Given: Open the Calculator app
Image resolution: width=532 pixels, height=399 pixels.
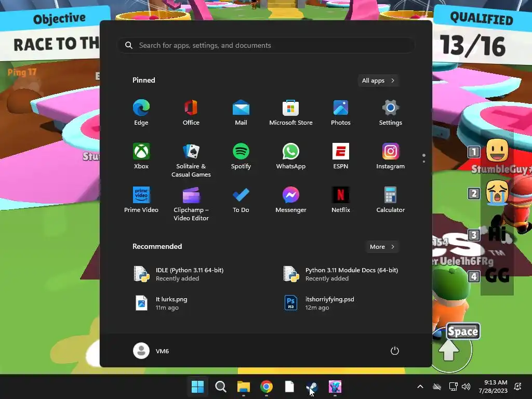Looking at the screenshot, I should click(391, 200).
